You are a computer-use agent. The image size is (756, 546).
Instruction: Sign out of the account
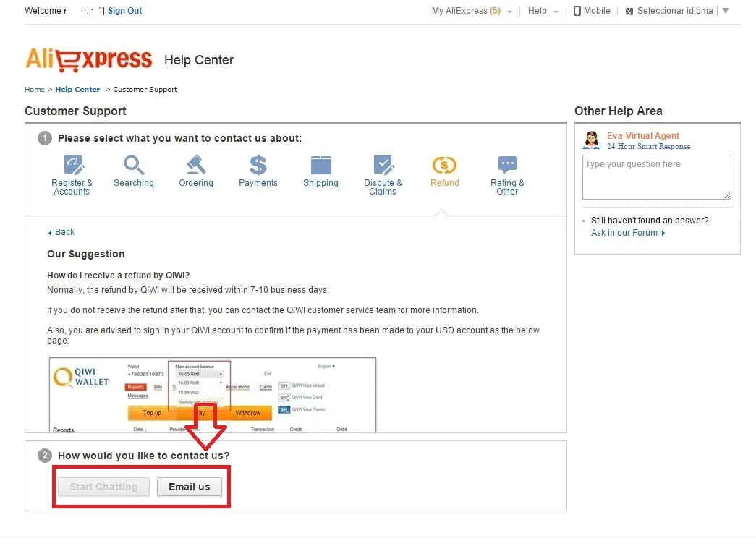[125, 11]
